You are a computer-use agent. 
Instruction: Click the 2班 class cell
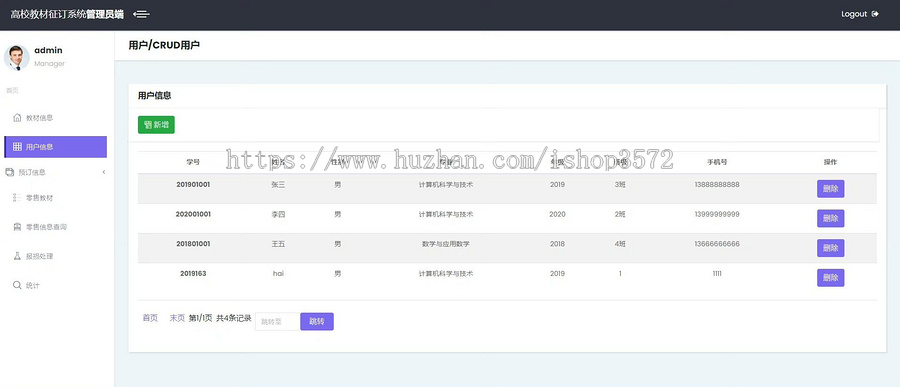pyautogui.click(x=620, y=214)
